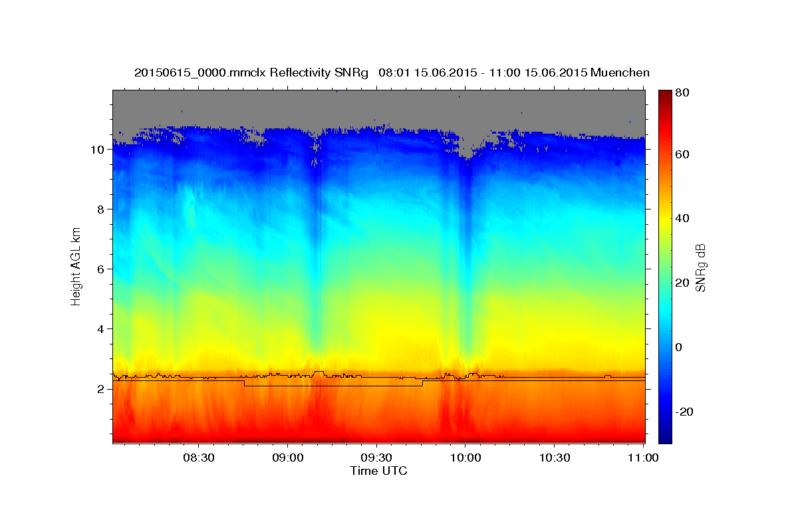Click the 'SNRg dB' colorbar label
798x532 pixels.
[x=700, y=267]
